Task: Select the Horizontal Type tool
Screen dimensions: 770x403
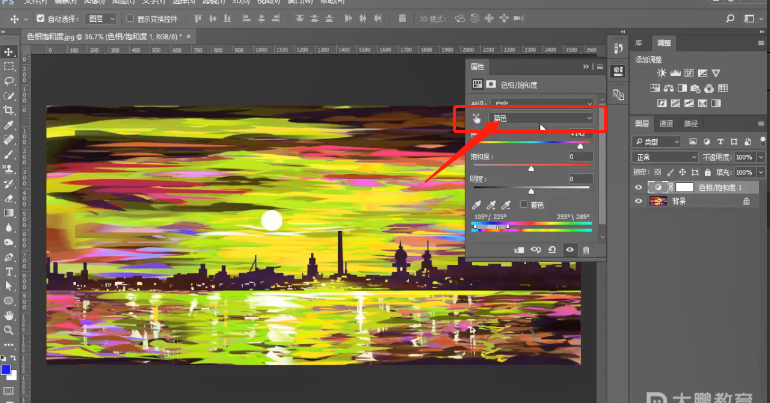Action: pos(9,271)
